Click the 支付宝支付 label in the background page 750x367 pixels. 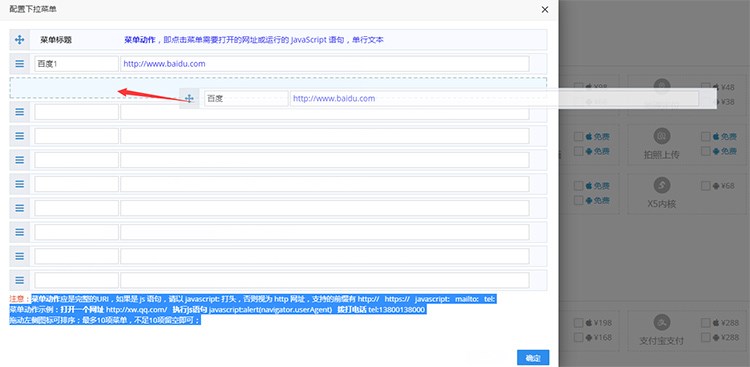(662, 341)
